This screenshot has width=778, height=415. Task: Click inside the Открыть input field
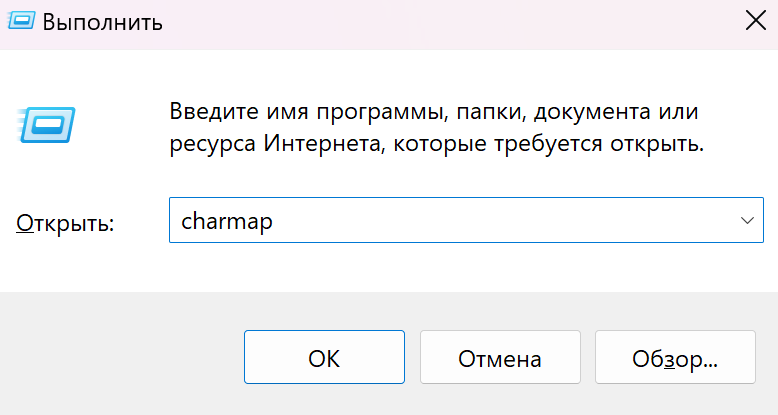click(450, 221)
